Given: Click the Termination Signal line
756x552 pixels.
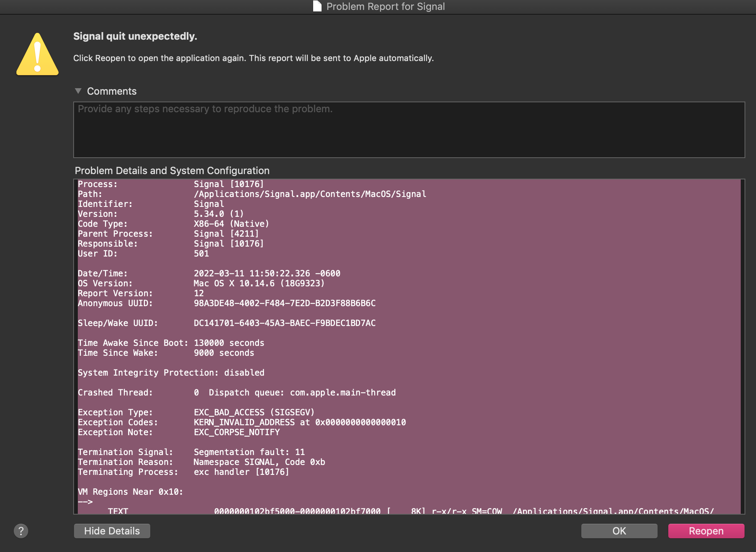Looking at the screenshot, I should 191,452.
